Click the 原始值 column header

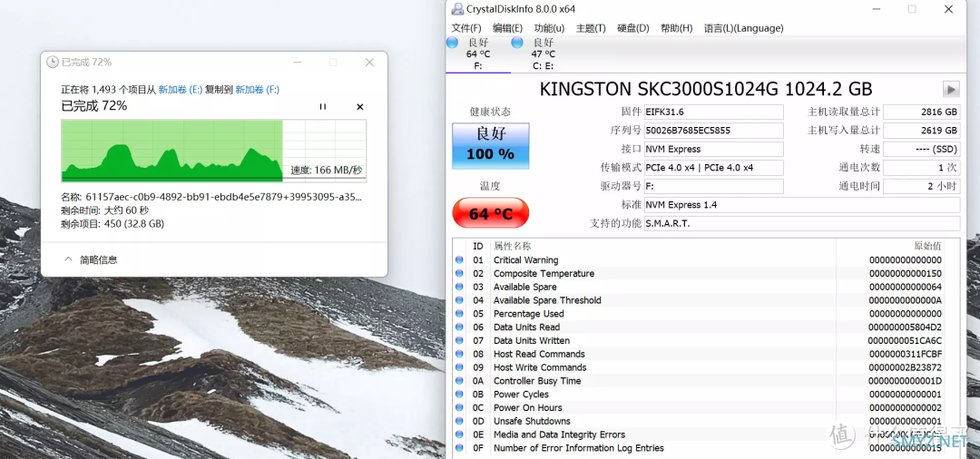click(x=927, y=246)
